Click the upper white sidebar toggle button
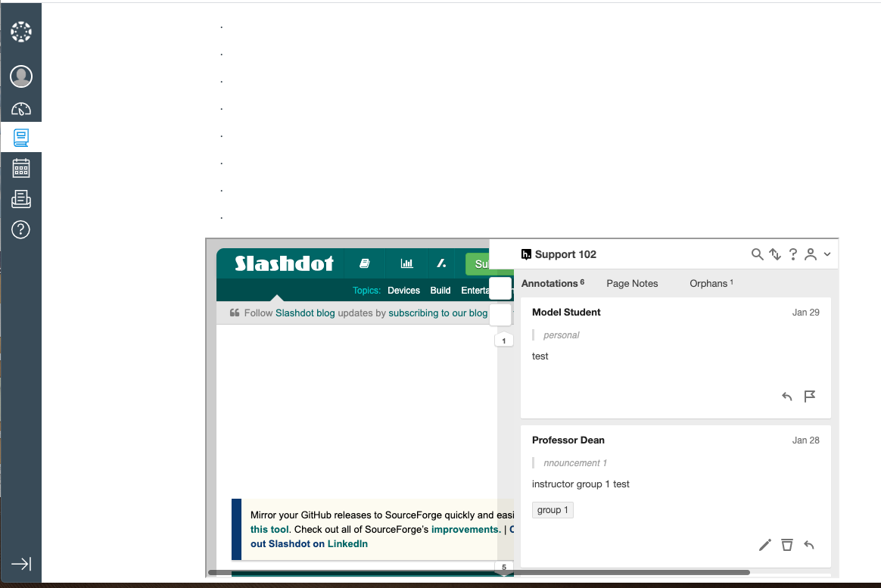The width and height of the screenshot is (881, 588). click(500, 288)
